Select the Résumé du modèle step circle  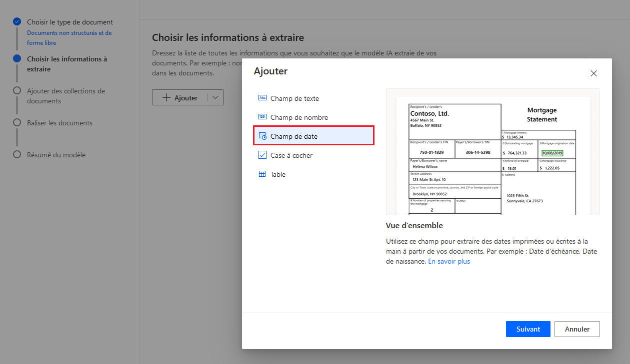17,154
